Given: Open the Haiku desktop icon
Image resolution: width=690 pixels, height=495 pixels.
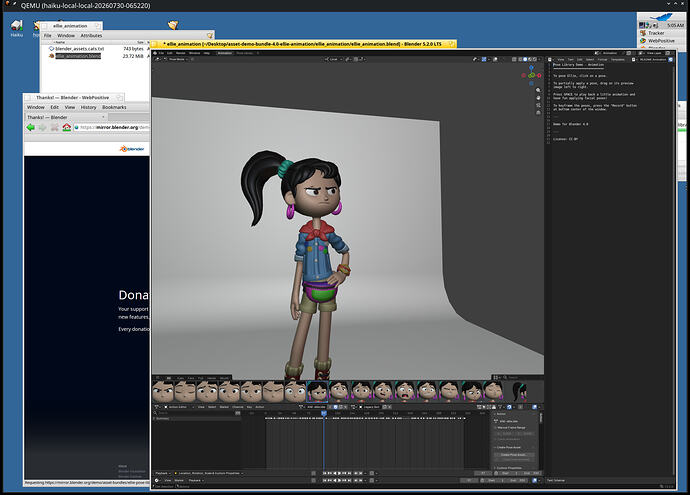Looking at the screenshot, I should click(17, 28).
